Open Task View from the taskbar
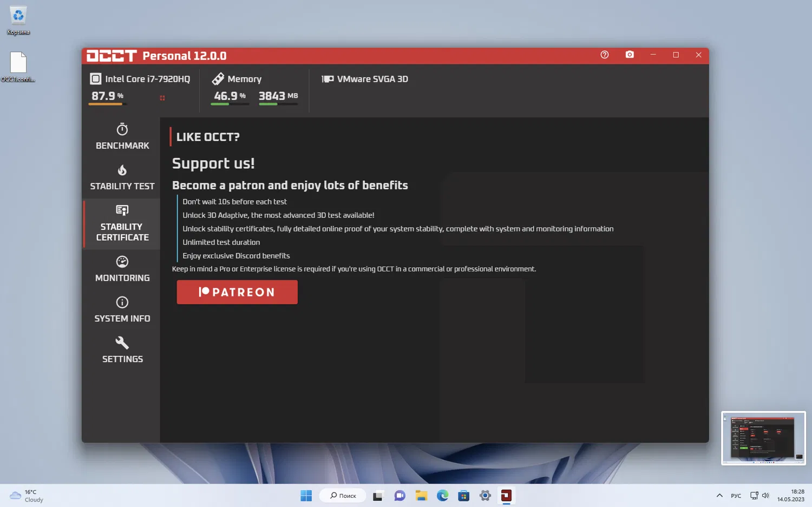Screen dimensions: 812x507 tap(378, 496)
